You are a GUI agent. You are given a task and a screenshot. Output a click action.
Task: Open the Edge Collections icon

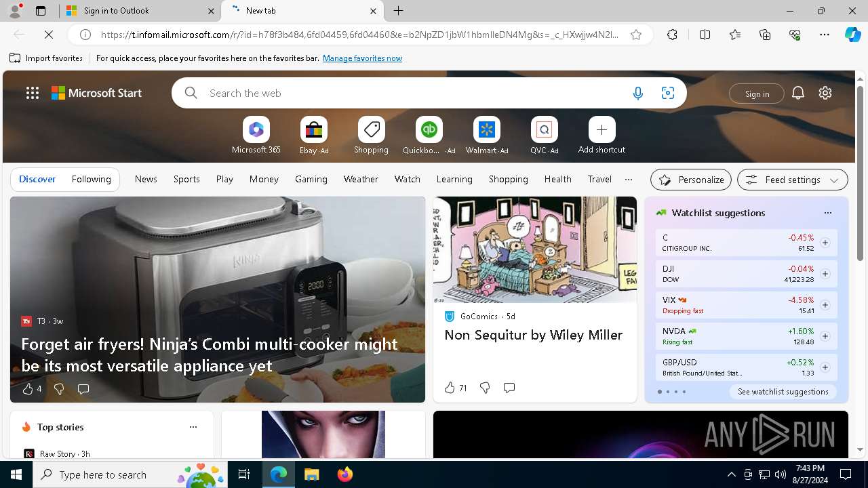(765, 35)
